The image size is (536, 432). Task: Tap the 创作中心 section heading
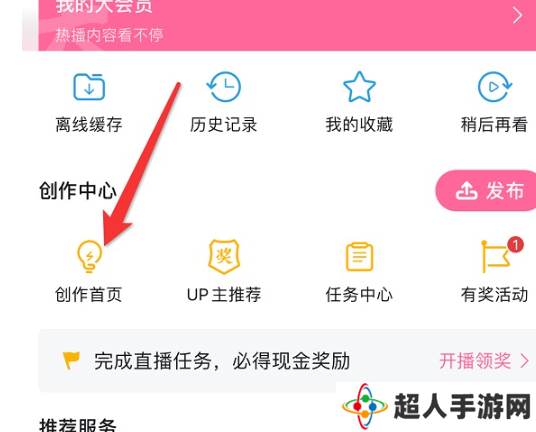[x=78, y=191]
